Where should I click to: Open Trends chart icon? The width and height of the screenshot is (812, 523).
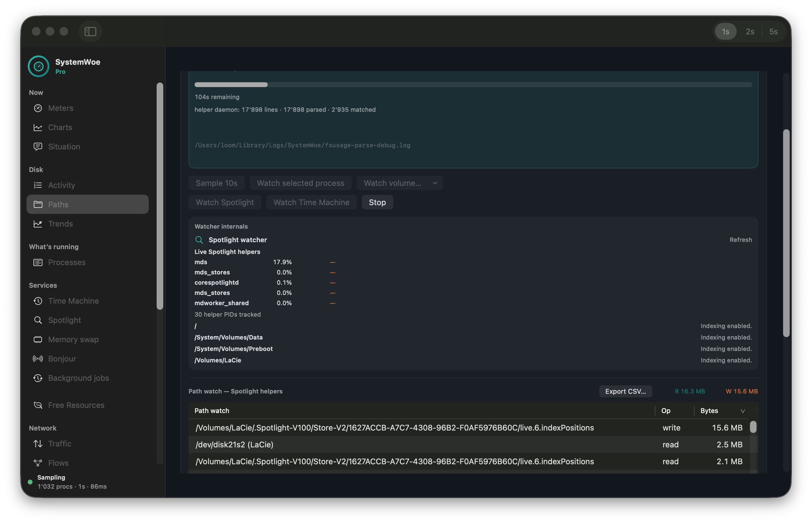coord(38,224)
